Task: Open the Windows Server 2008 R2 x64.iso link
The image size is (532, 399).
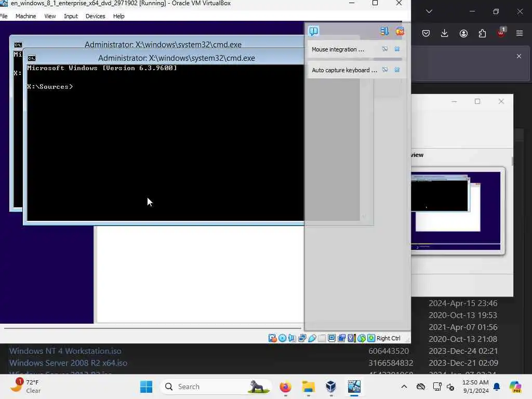Action: 68,363
